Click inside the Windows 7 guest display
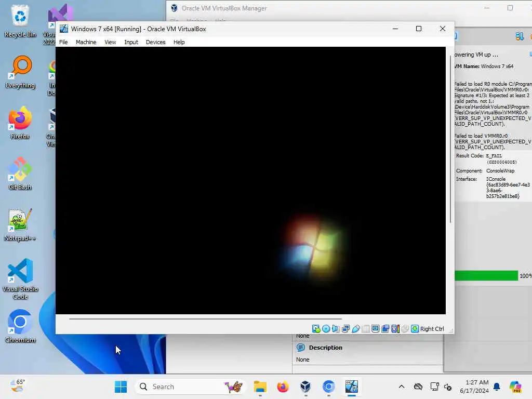 250,180
